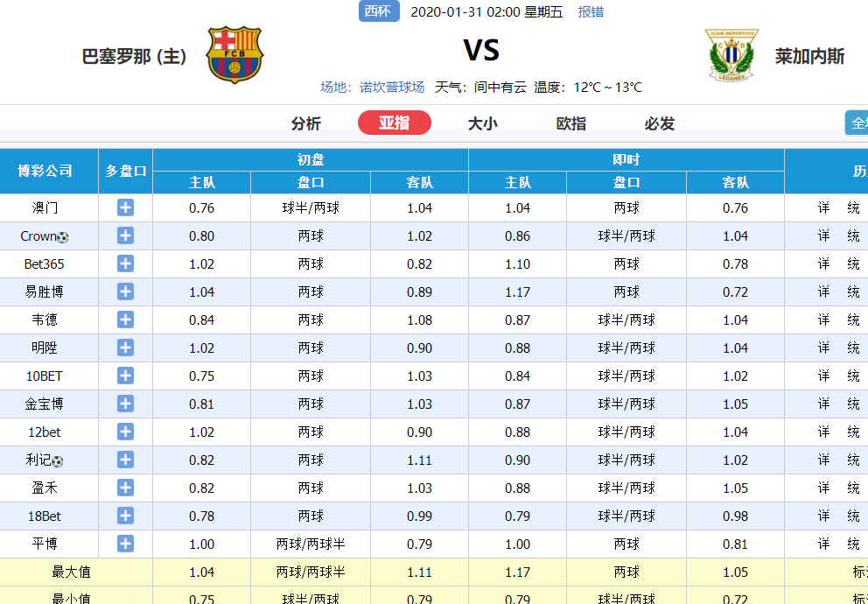Click the Barcelona team crest logo

coord(234,55)
